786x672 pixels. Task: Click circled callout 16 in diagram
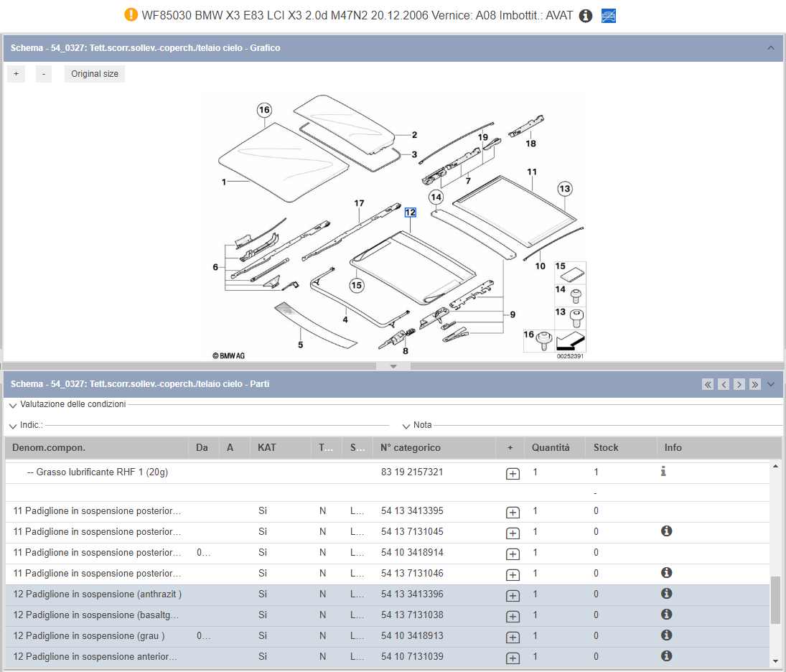[x=264, y=110]
